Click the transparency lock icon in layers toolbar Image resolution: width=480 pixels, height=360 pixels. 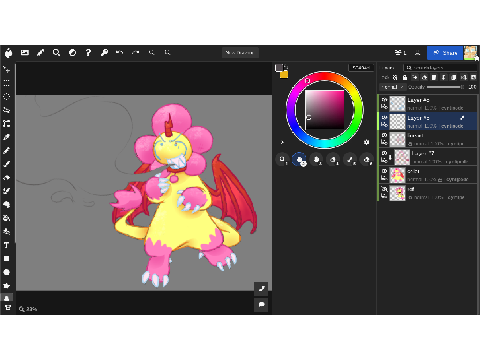point(395,77)
